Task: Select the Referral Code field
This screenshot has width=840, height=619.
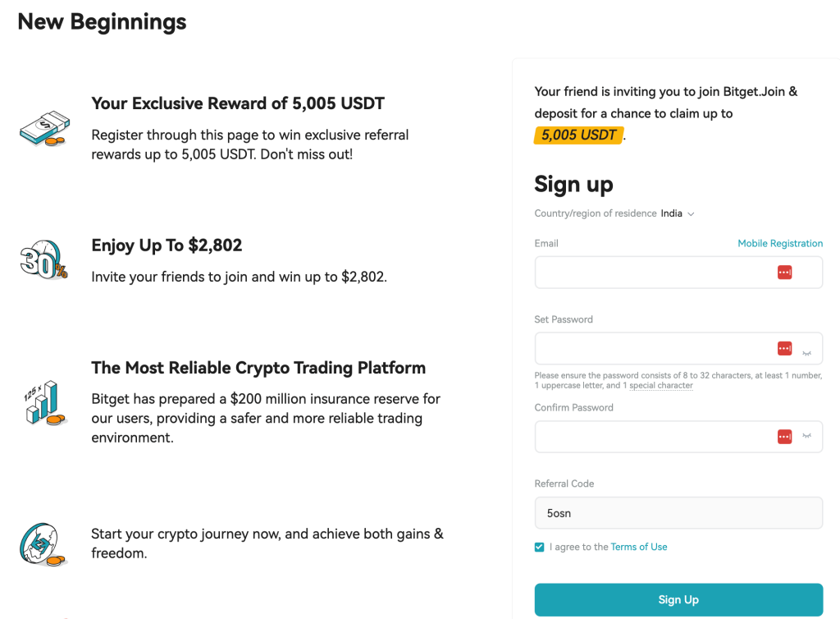Action: pyautogui.click(x=678, y=513)
